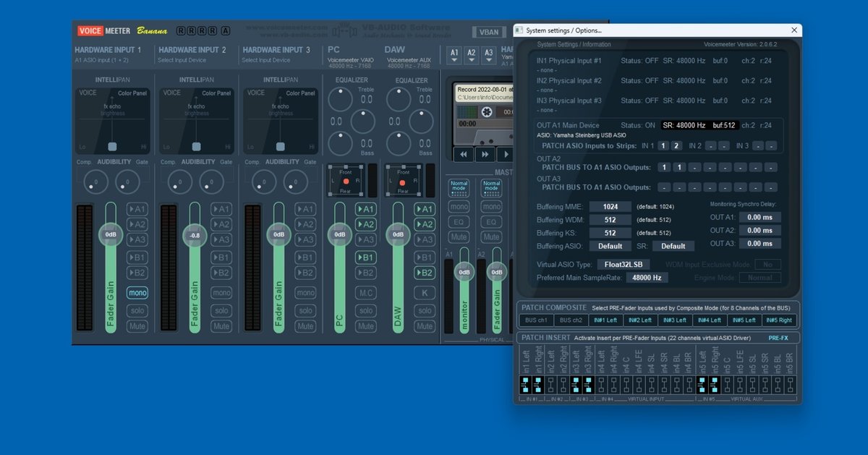Screen dimensions: 868x455
Task: Open the Virtual ASIO Type Float32LSB selector
Action: tap(624, 265)
